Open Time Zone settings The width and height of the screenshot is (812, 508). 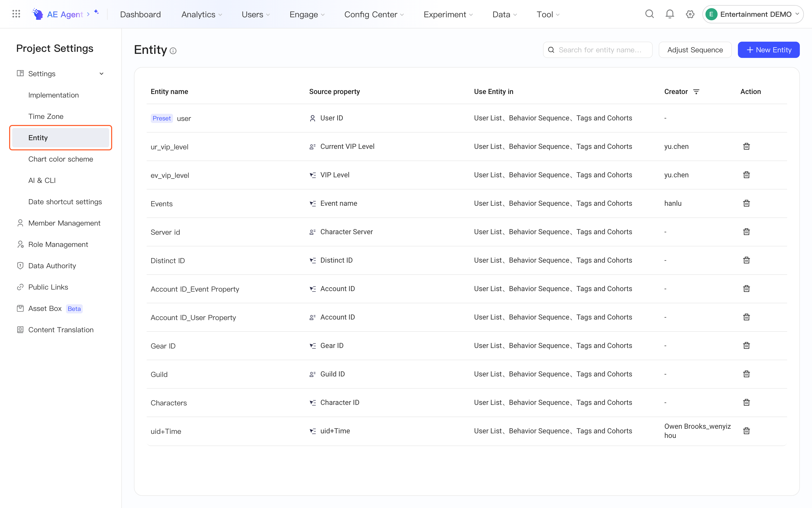point(46,116)
